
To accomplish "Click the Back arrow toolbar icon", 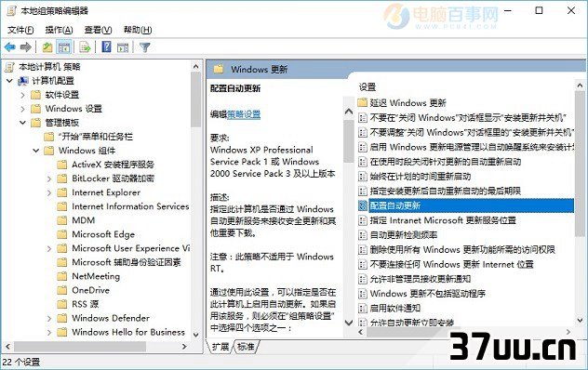I will click(x=10, y=47).
